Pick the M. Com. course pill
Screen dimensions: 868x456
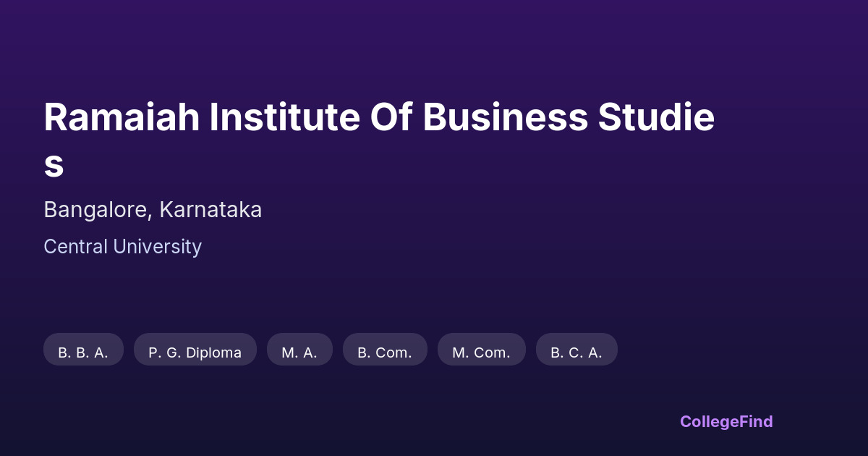(x=481, y=352)
